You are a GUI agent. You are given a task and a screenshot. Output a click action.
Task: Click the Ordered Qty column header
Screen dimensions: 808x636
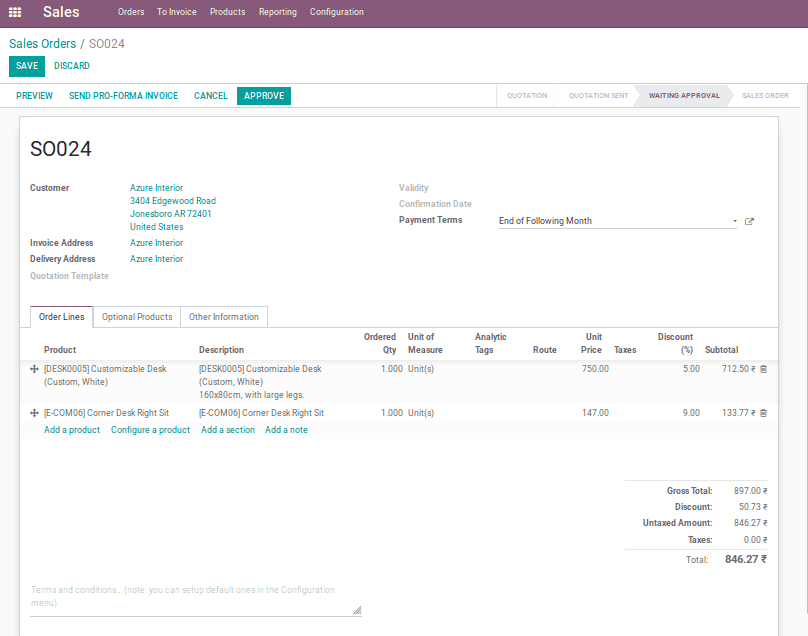380,343
